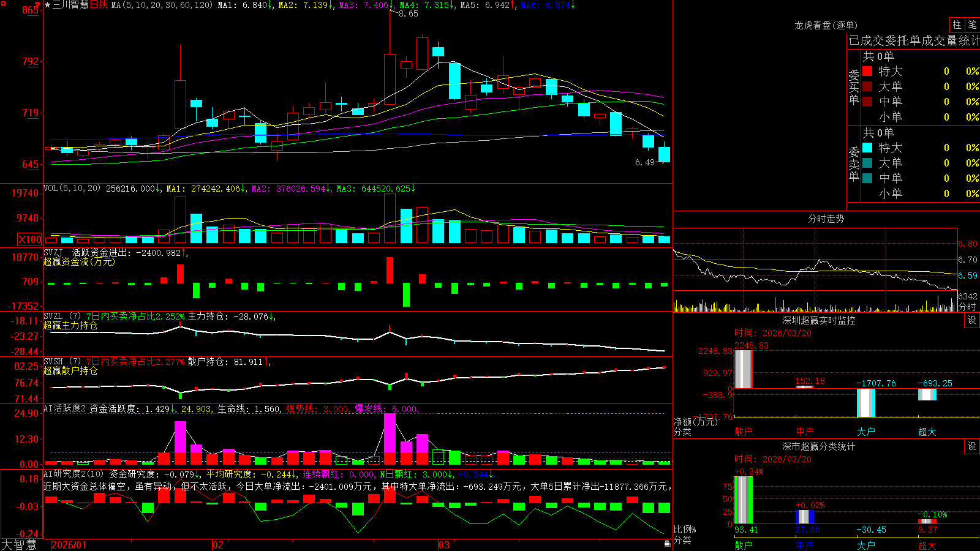
Task: Open 设 settings for 深市超赢分类统计
Action: point(972,446)
